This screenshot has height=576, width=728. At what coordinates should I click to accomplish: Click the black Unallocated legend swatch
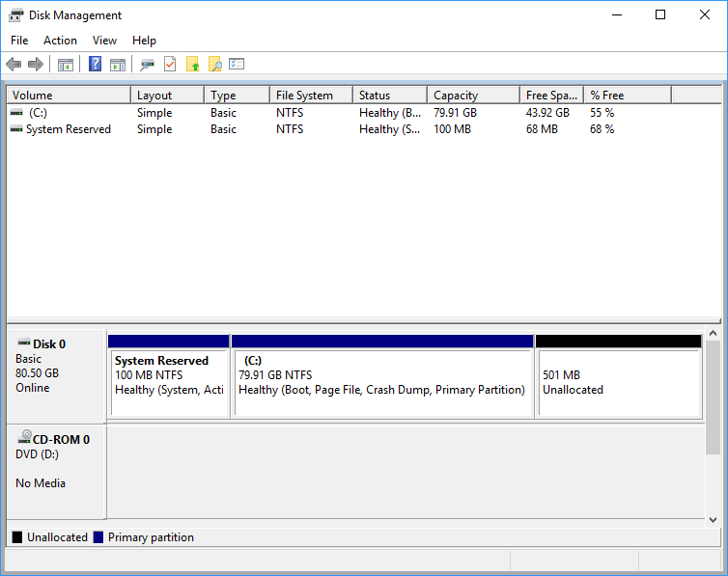[x=17, y=537]
